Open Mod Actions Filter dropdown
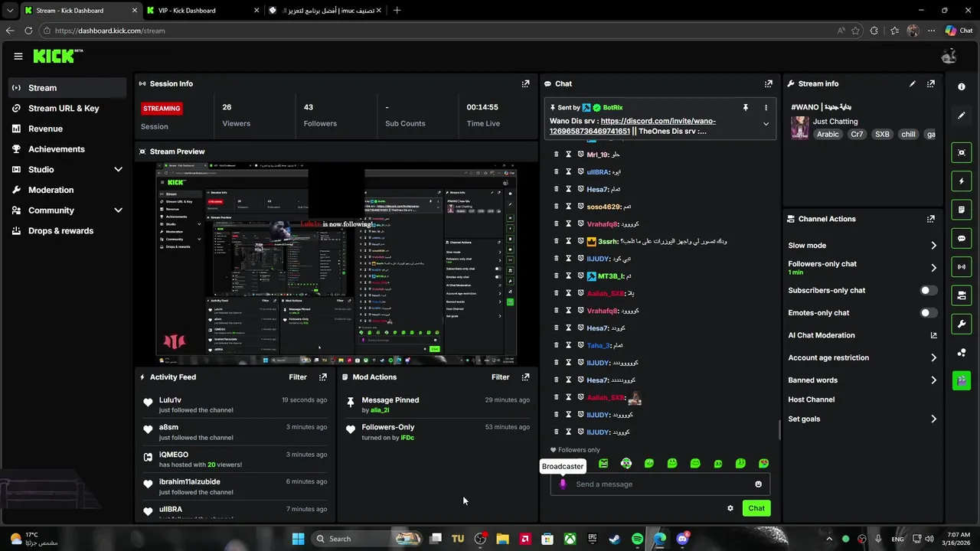This screenshot has width=980, height=551. [x=500, y=377]
